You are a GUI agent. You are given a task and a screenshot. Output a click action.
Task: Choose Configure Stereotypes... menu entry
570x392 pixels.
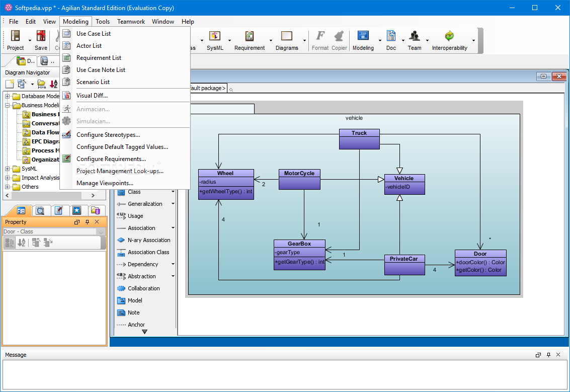[125, 134]
